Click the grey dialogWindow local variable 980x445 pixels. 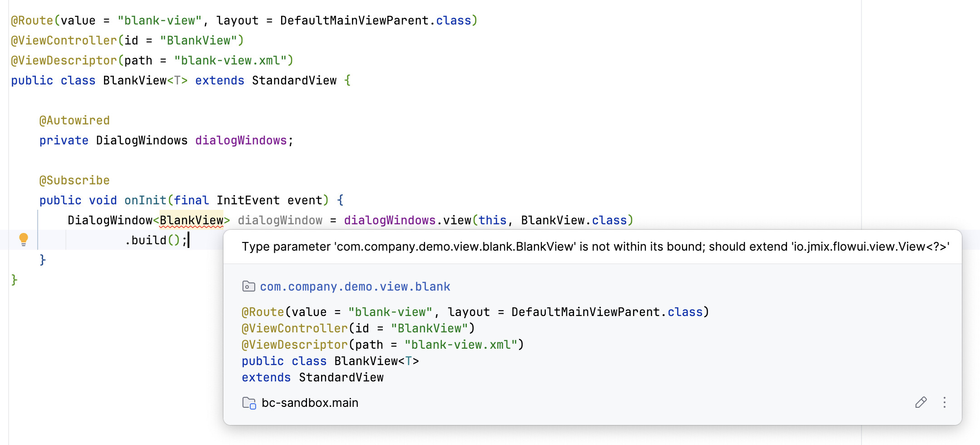pyautogui.click(x=280, y=220)
